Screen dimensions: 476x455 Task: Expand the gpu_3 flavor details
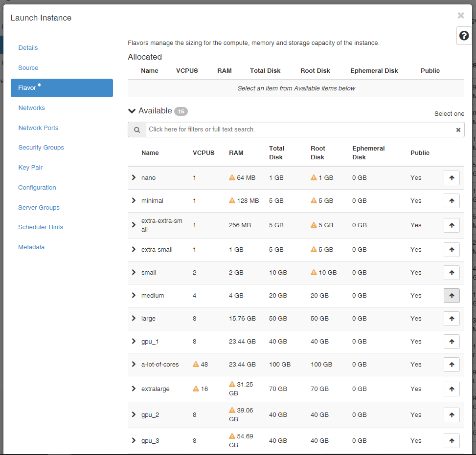pyautogui.click(x=134, y=440)
